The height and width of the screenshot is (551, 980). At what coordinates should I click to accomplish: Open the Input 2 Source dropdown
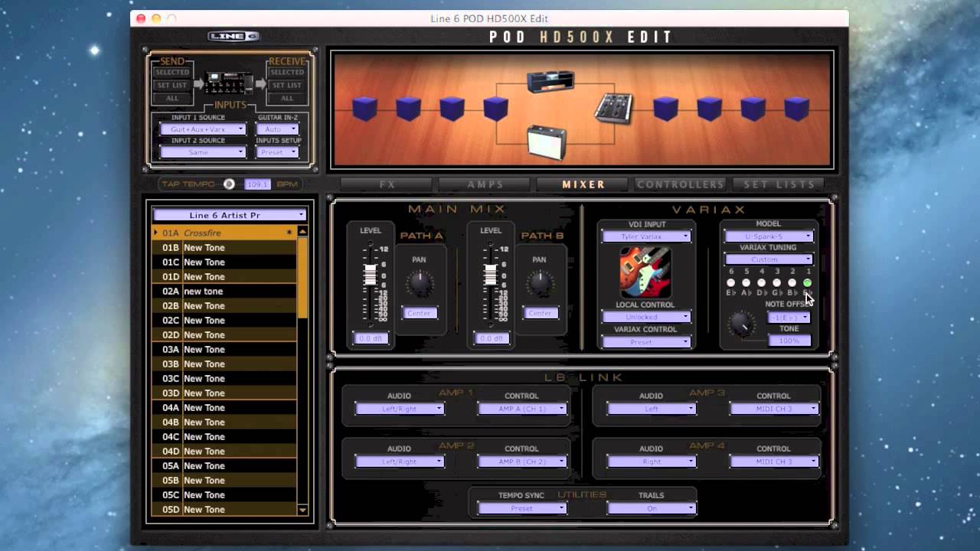203,152
